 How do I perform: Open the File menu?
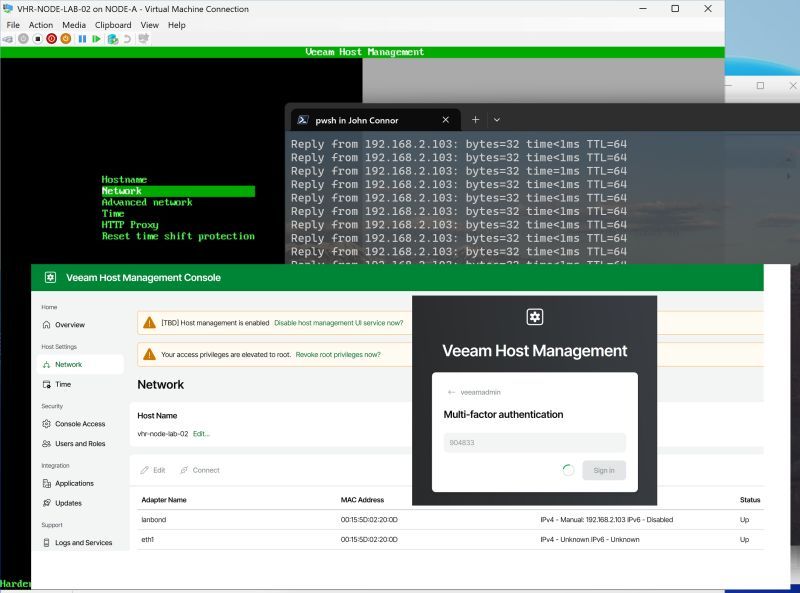point(13,24)
